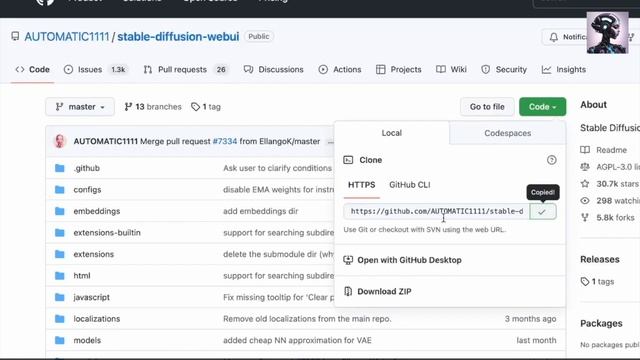Go to the Discussions tab
The height and width of the screenshot is (360, 640).
coord(273,69)
